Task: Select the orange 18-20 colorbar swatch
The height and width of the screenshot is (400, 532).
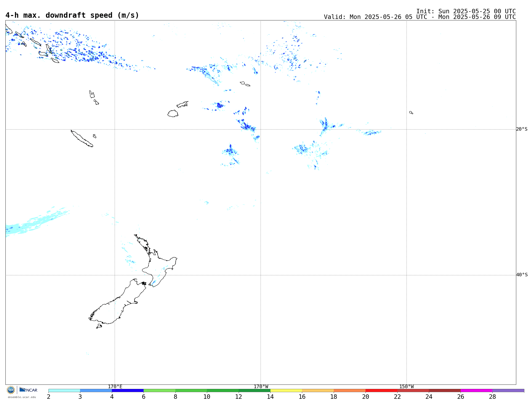Action: point(349,391)
